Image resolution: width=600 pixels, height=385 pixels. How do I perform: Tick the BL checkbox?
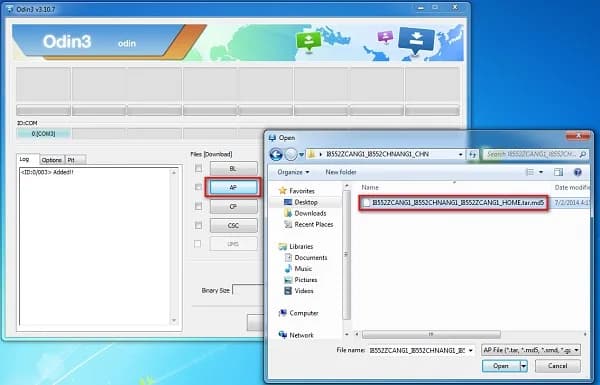(x=198, y=168)
